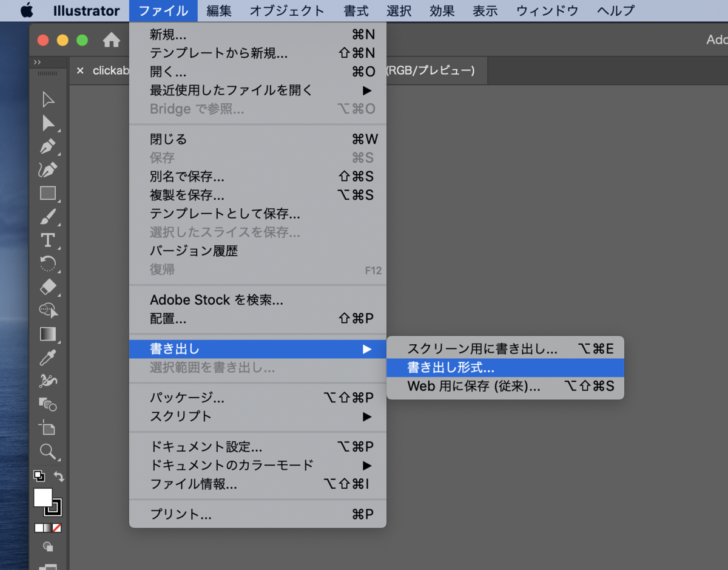Set the fill to None swatch
This screenshot has height=570, width=728.
click(57, 528)
